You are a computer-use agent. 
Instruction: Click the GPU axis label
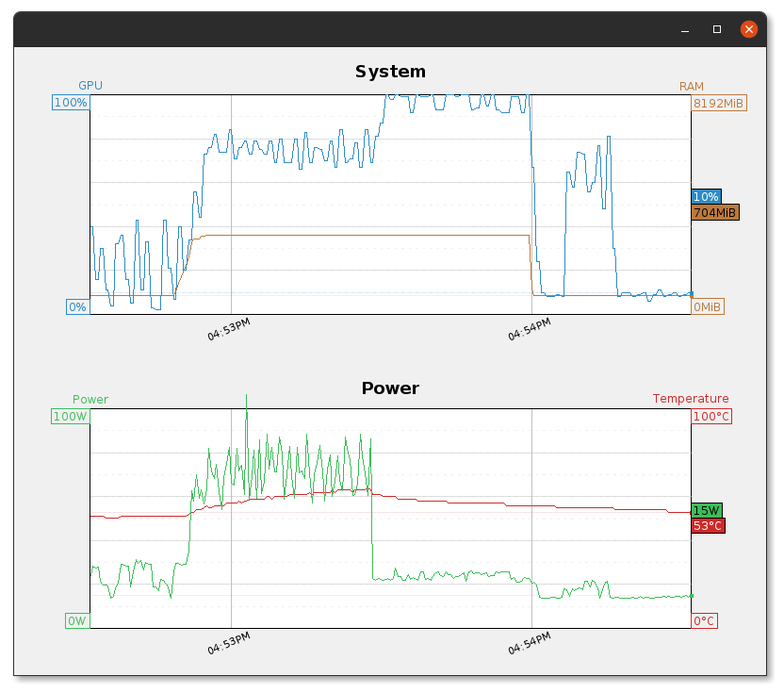(90, 86)
